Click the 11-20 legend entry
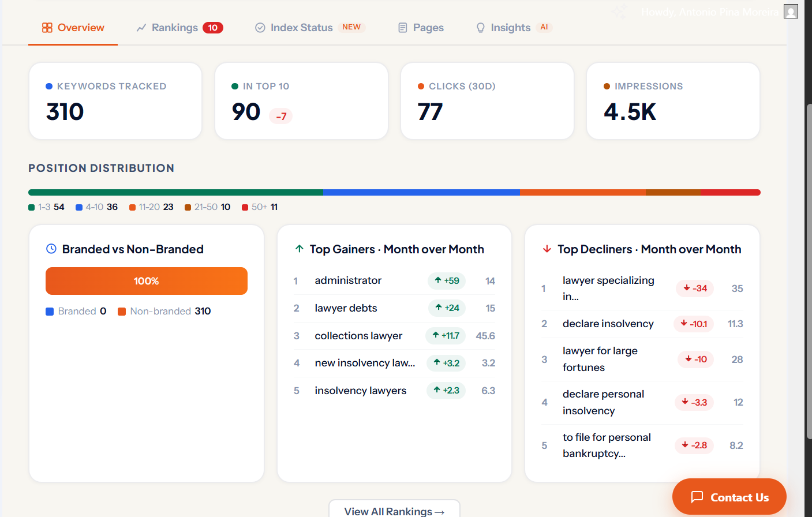 [x=151, y=207]
